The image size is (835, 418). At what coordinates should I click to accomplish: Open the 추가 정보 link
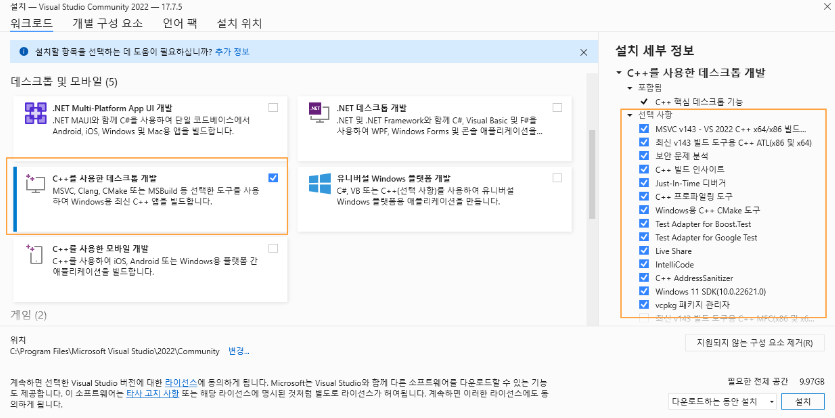(x=232, y=52)
